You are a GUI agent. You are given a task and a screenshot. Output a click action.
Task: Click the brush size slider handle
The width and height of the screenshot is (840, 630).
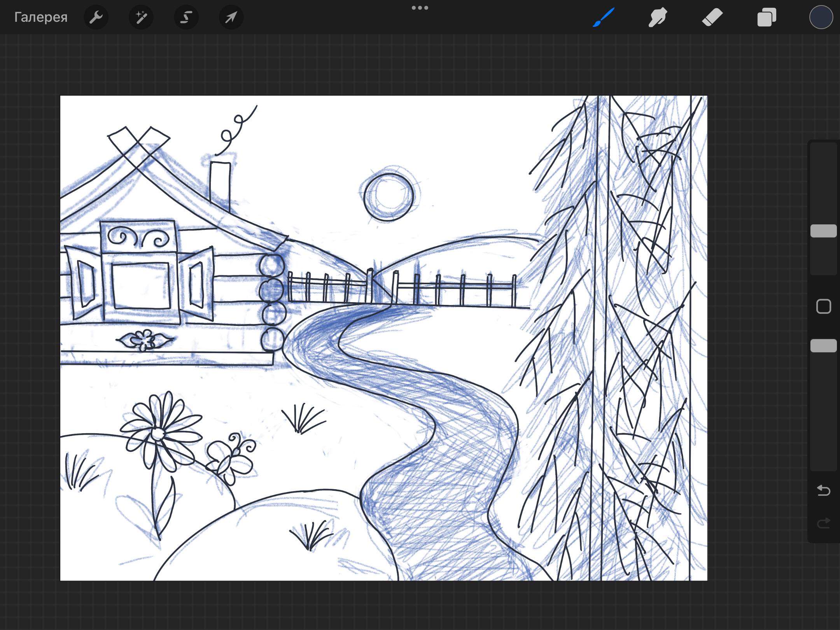823,231
